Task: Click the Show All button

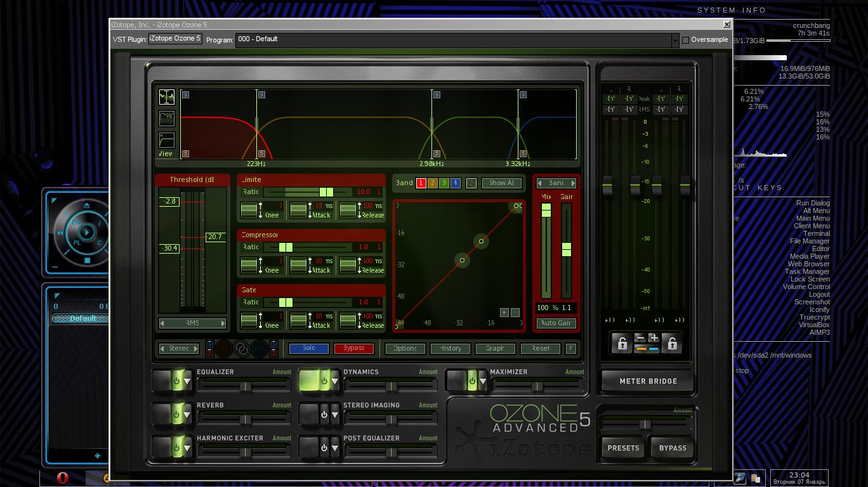Action: click(x=501, y=183)
